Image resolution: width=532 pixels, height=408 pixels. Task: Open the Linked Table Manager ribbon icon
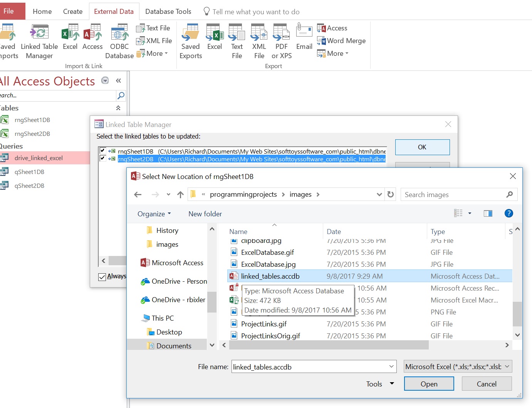39,42
